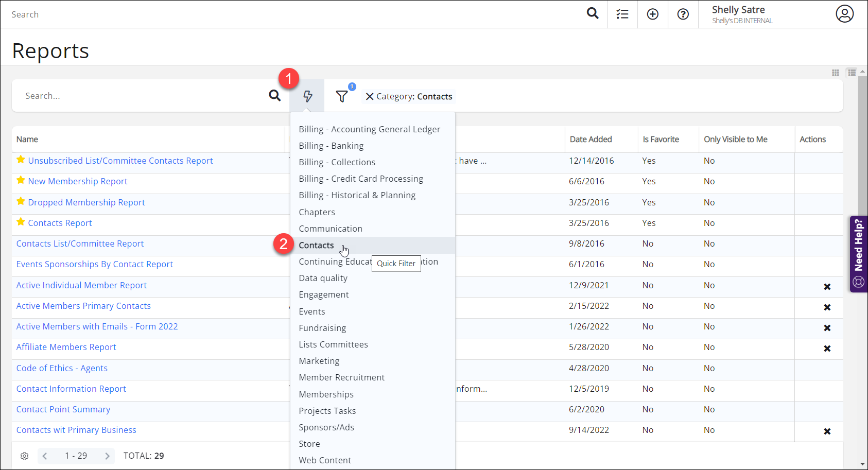This screenshot has height=470, width=868.
Task: Open help using the question mark icon
Action: point(683,14)
